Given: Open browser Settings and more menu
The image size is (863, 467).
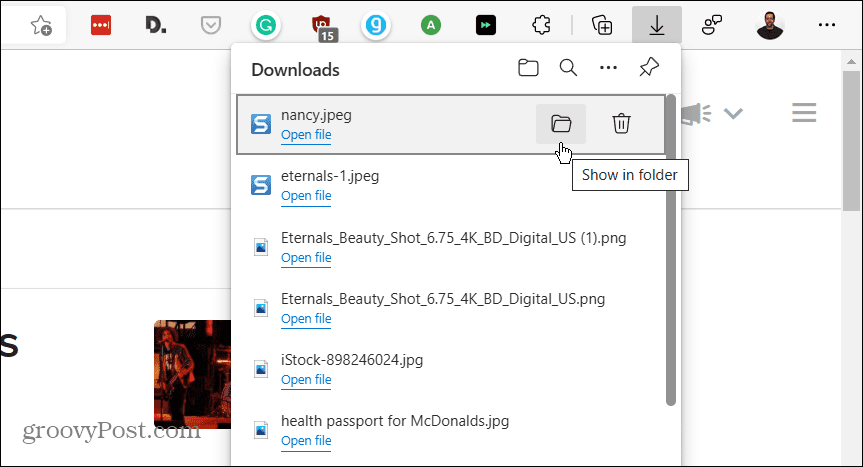Looking at the screenshot, I should coord(827,26).
